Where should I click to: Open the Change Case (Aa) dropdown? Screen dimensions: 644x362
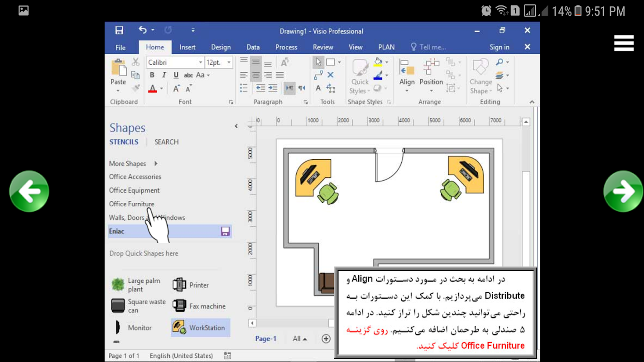[x=202, y=75]
